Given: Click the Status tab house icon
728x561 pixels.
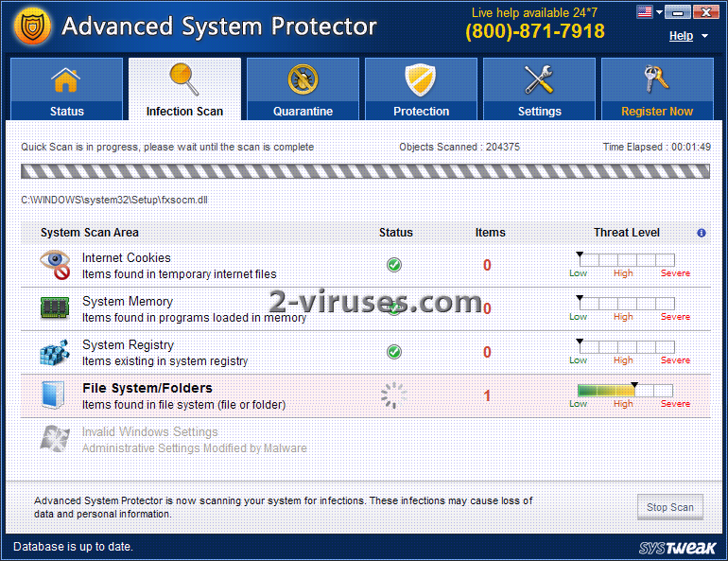Looking at the screenshot, I should pyautogui.click(x=66, y=79).
